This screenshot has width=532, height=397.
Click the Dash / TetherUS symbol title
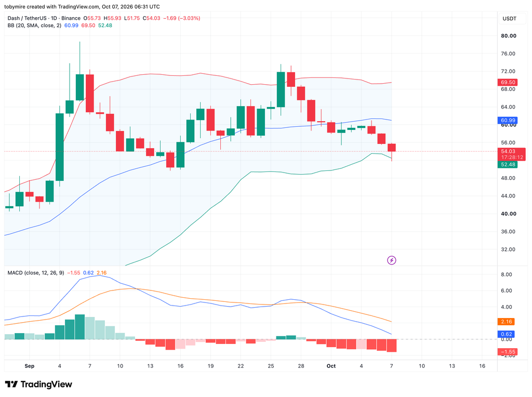(x=44, y=18)
